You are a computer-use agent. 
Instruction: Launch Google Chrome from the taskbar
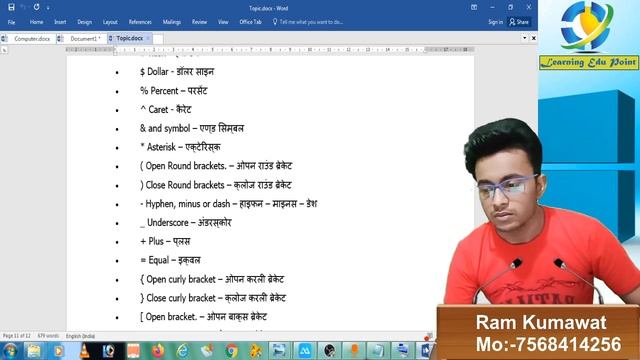click(x=231, y=351)
